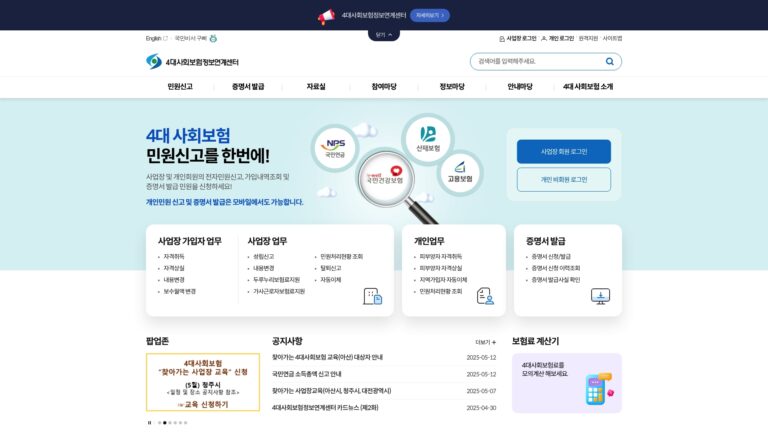Open the 민원신고 menu
Viewport: 768px width, 432px height.
(x=180, y=87)
